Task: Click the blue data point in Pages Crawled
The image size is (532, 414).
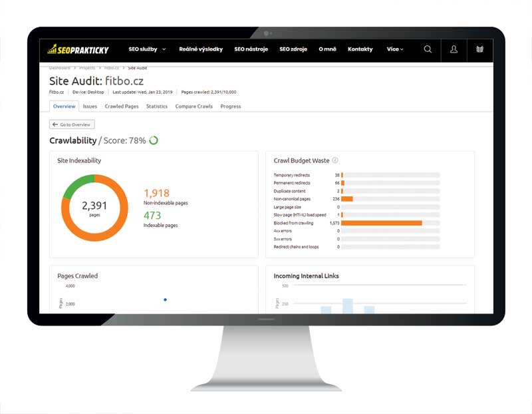Action: (x=165, y=300)
